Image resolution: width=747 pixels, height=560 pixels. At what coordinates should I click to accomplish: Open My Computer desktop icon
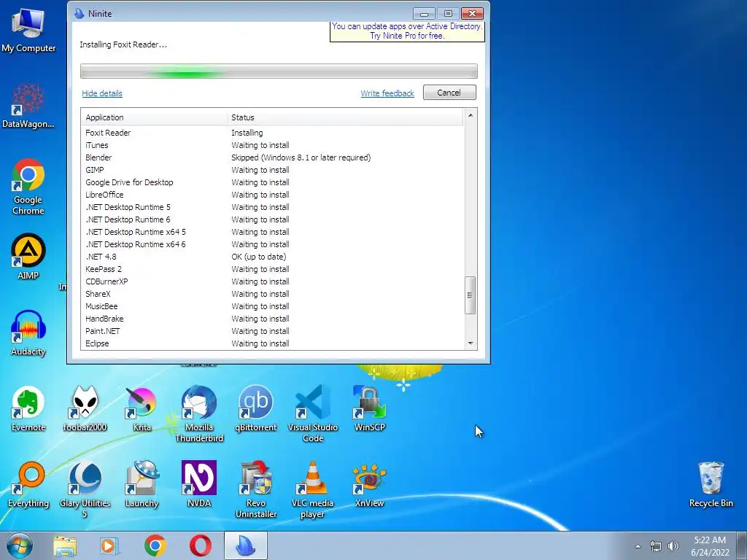pyautogui.click(x=28, y=31)
